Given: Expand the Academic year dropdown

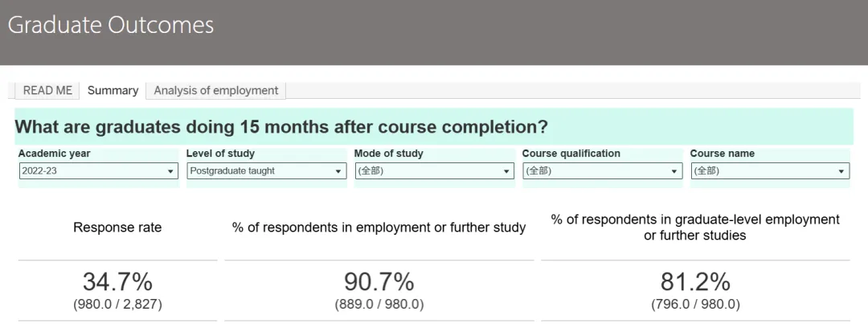Looking at the screenshot, I should pyautogui.click(x=98, y=171).
